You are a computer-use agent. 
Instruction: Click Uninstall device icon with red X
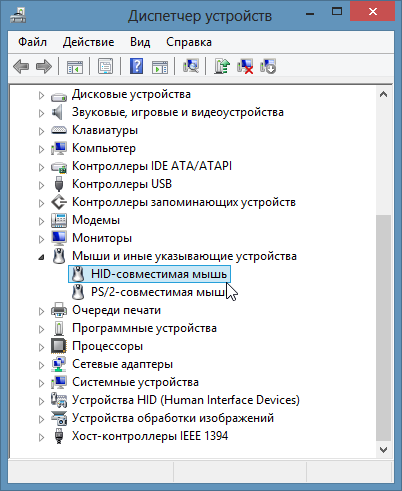click(245, 66)
